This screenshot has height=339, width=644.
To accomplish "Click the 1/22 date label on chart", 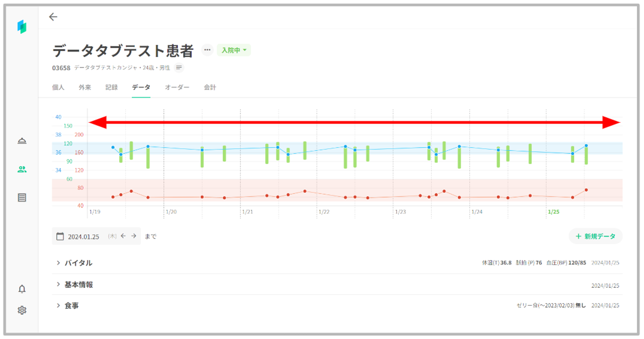I will tap(324, 212).
